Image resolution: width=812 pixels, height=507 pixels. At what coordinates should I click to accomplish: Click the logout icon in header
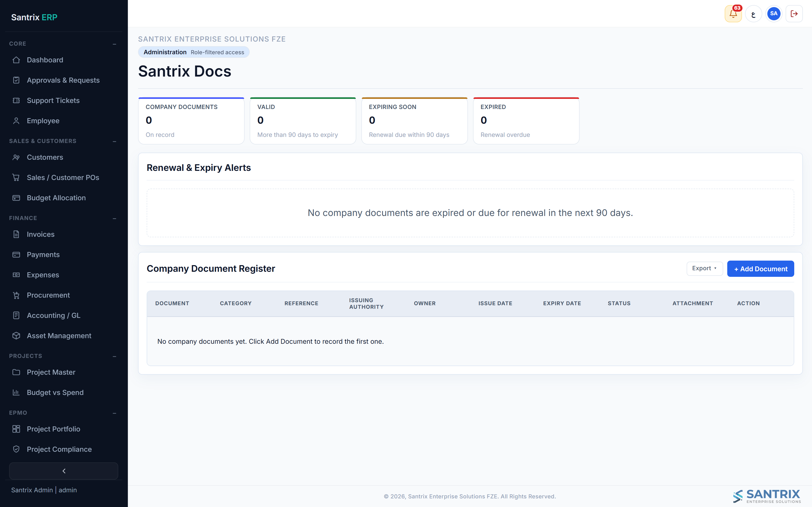794,14
